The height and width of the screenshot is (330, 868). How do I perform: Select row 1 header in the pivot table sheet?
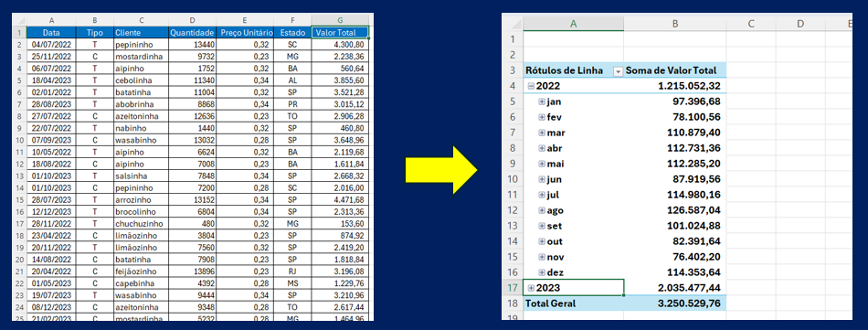[513, 38]
